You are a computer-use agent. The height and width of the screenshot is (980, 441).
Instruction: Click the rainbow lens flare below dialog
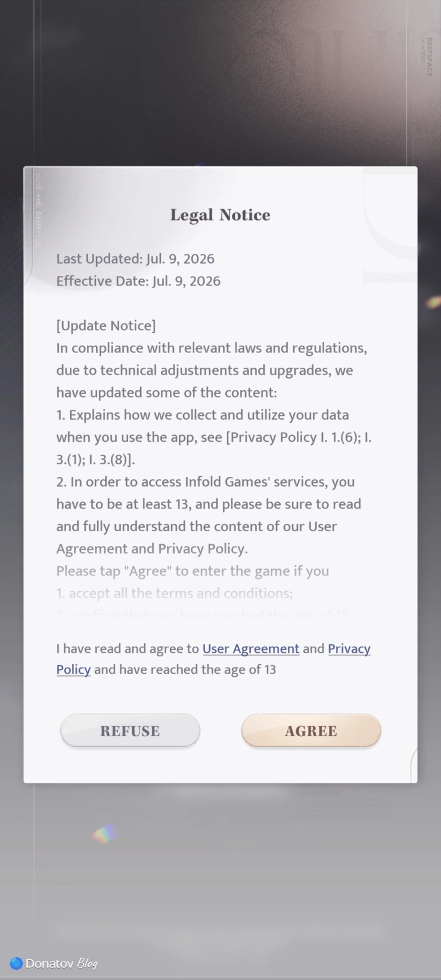[x=103, y=835]
